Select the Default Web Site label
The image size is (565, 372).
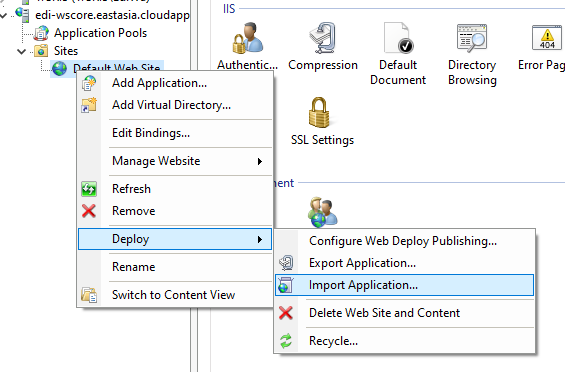pos(116,68)
